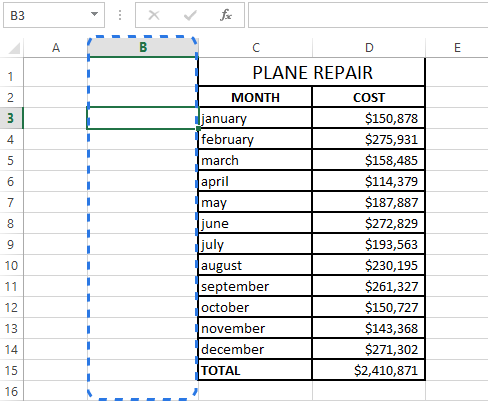
Task: Select row 15 header
Action: coord(11,370)
